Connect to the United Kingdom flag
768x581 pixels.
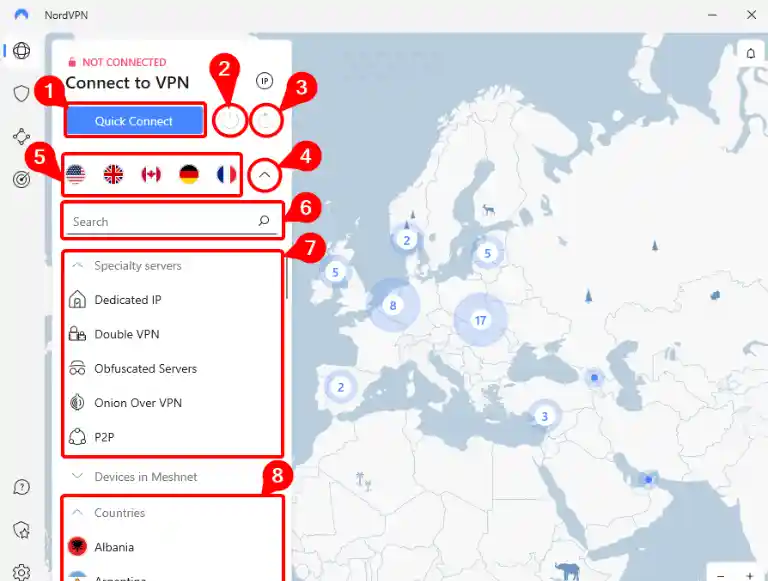[x=113, y=174]
